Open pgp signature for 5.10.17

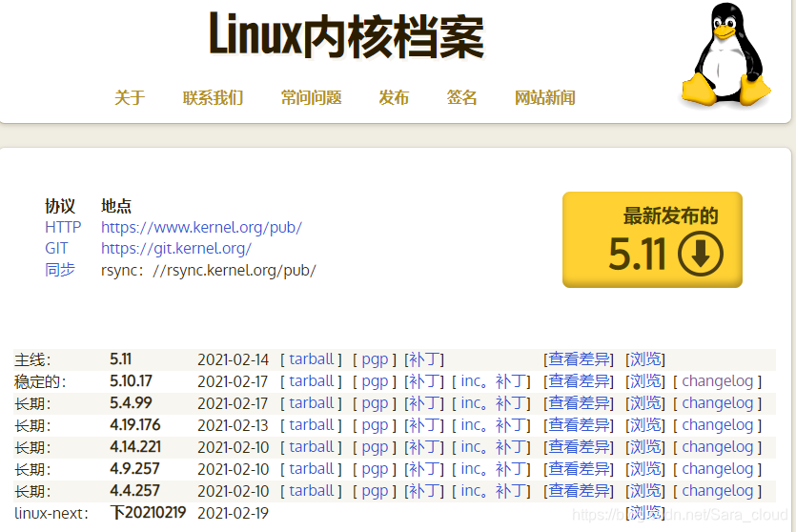[375, 381]
